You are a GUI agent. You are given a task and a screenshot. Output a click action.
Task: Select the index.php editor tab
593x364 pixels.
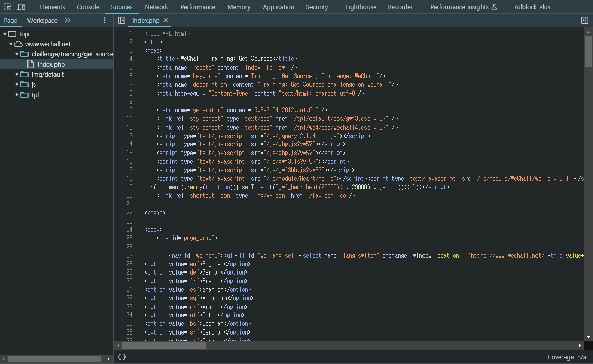146,20
